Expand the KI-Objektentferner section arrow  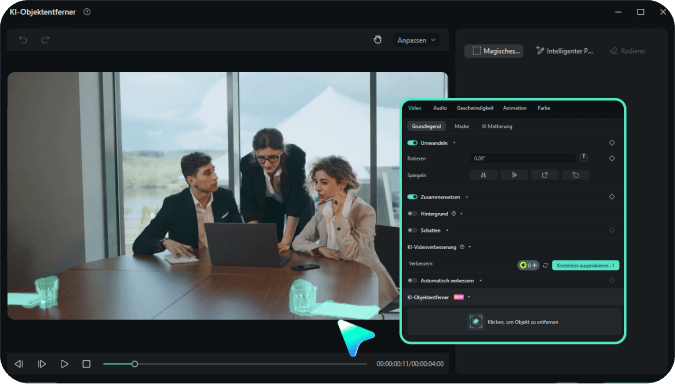pyautogui.click(x=469, y=297)
